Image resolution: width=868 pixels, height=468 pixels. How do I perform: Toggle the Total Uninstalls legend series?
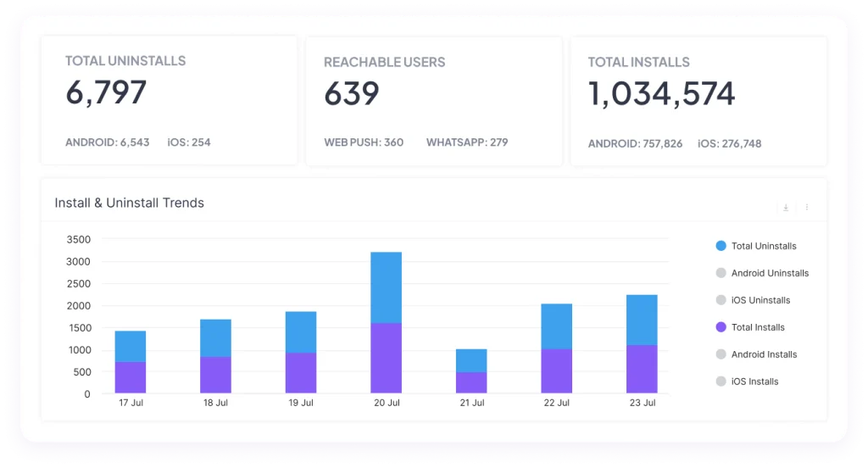756,246
